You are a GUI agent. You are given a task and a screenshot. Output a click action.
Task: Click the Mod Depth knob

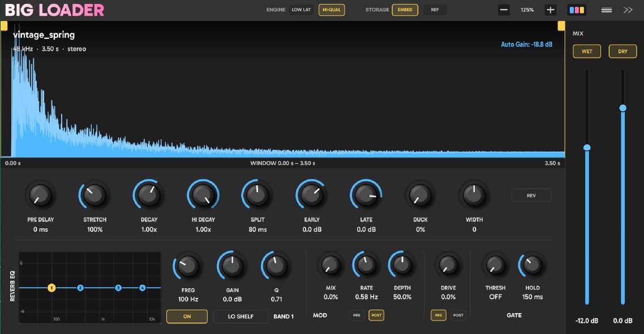coord(402,264)
